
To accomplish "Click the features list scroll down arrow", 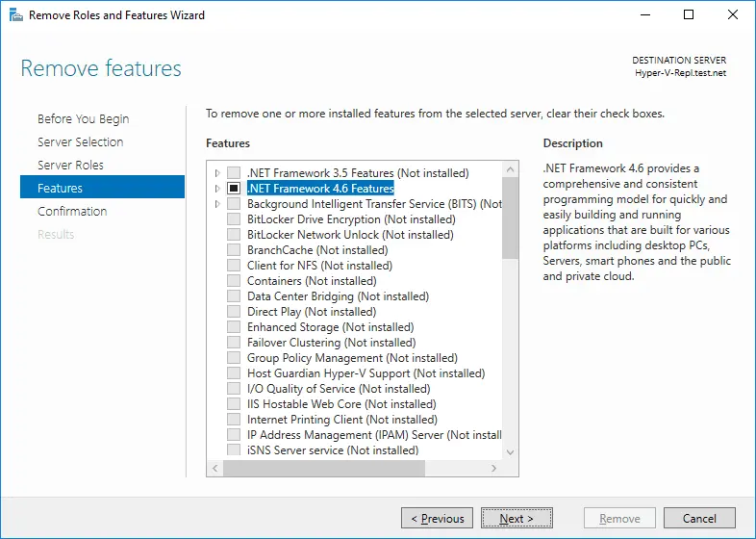I will pyautogui.click(x=510, y=452).
